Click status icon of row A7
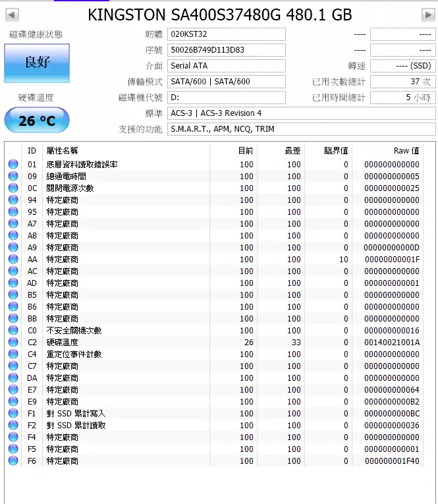The width and height of the screenshot is (438, 504). click(x=13, y=223)
